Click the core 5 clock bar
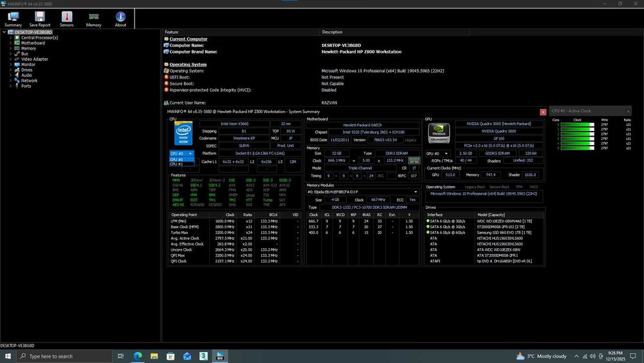644x363 pixels. 577,148
